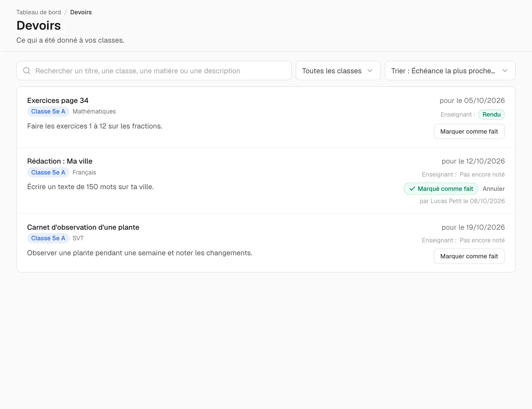Undo done status with Annuler

pyautogui.click(x=493, y=189)
